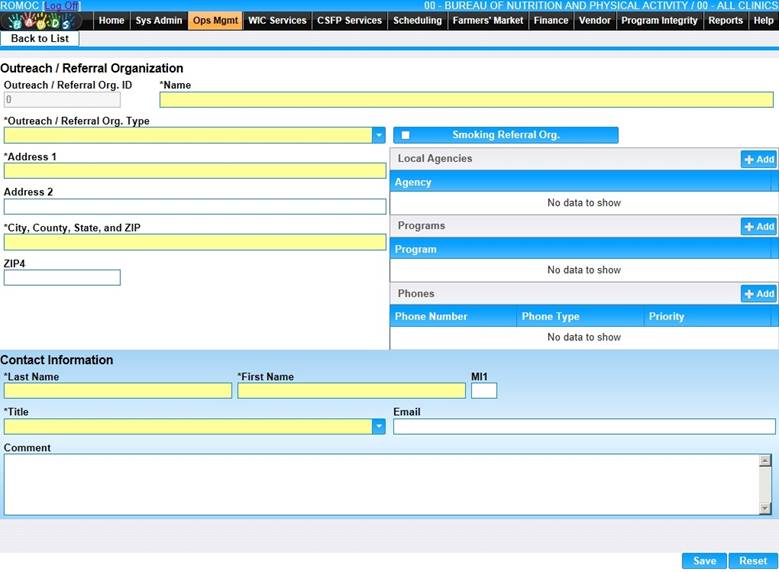This screenshot has width=779, height=572.
Task: Return via Back to List
Action: tap(40, 39)
